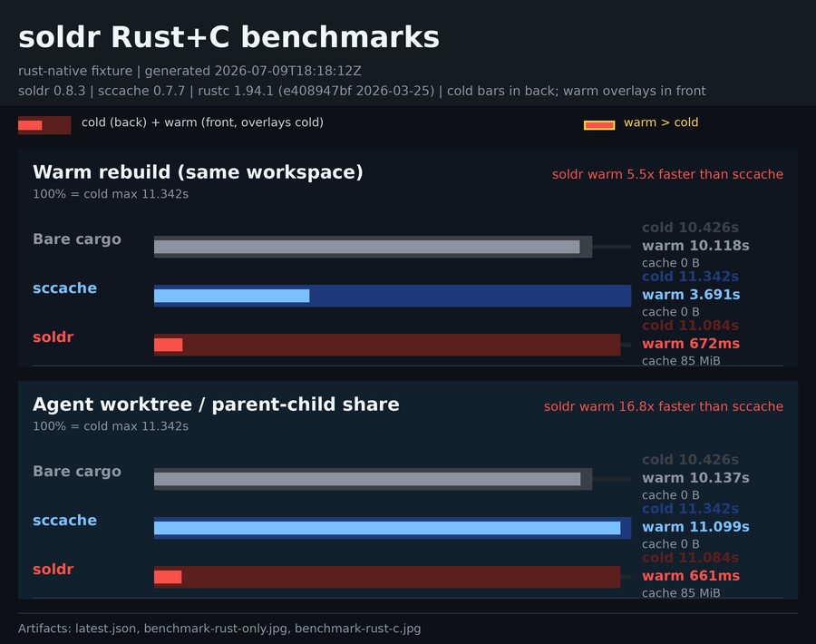
Task: Click Bare cargo's gray warm bar in Warm rebuild
Action: click(367, 247)
